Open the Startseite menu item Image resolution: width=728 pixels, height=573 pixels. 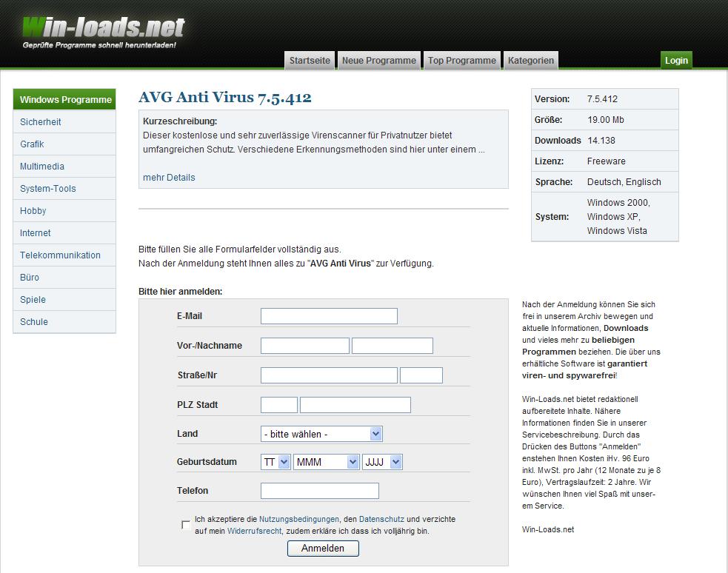pyautogui.click(x=309, y=60)
